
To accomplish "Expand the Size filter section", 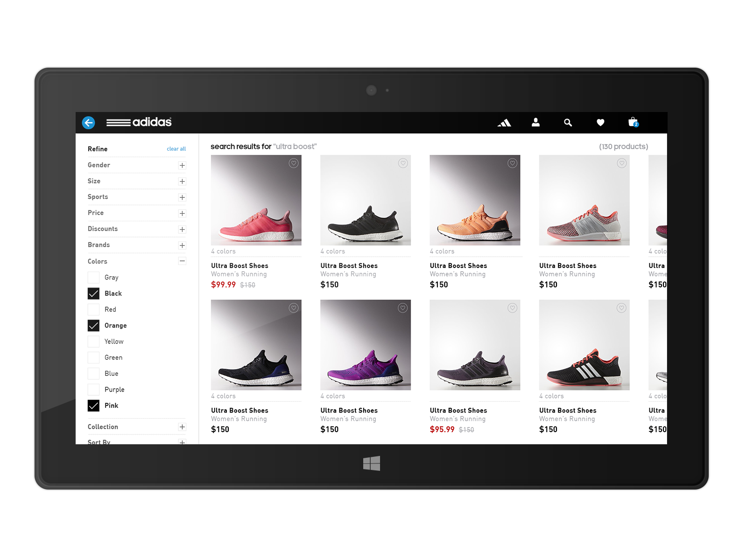I will tap(182, 181).
